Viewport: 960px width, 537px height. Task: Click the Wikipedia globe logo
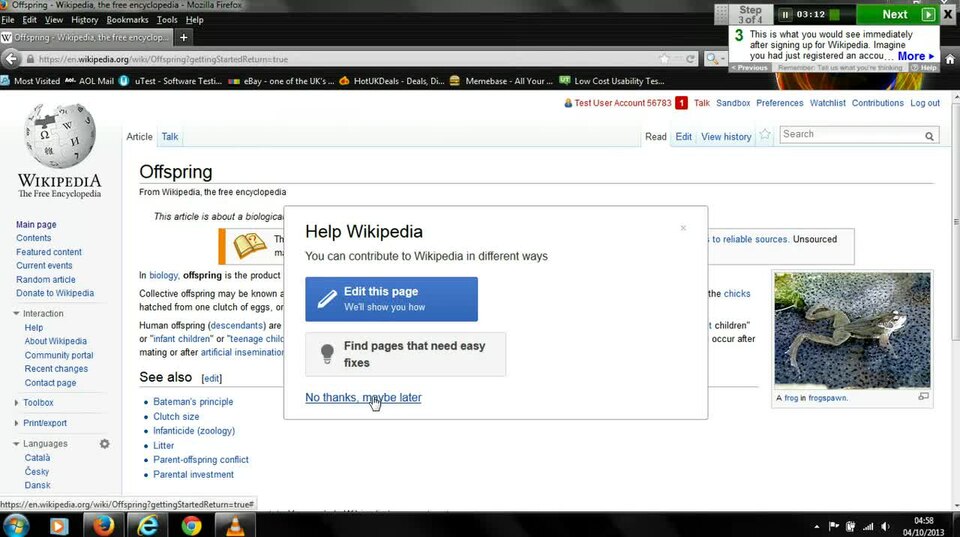point(60,136)
